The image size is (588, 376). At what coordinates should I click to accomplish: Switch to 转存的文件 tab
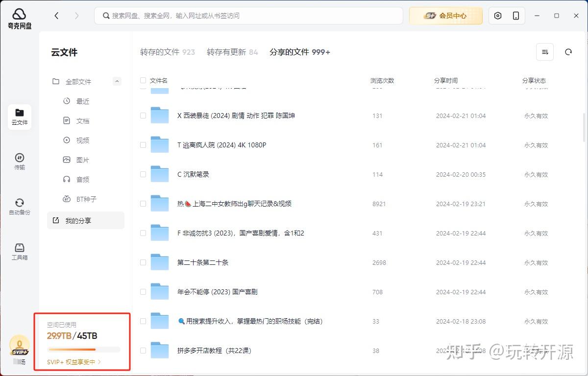[x=168, y=52]
